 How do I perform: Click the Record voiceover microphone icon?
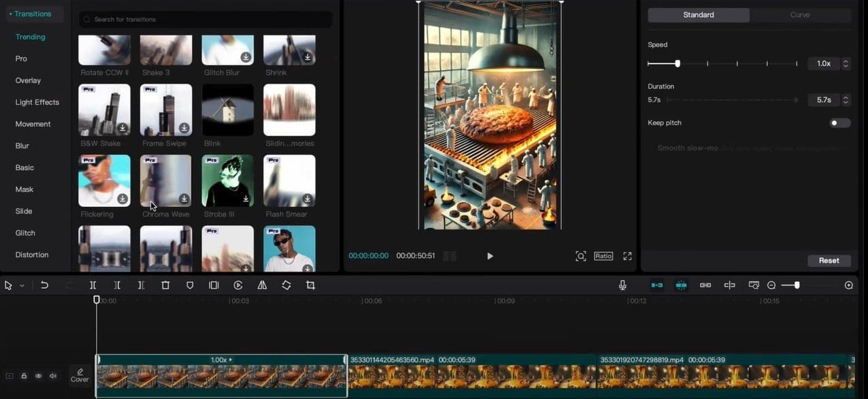622,285
